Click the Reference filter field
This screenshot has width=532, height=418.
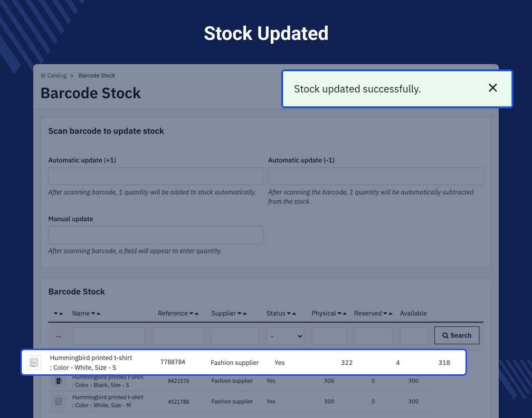coord(178,336)
